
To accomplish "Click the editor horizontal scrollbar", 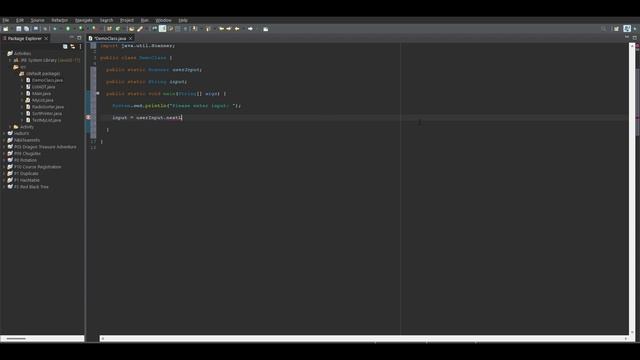I will coord(363,338).
